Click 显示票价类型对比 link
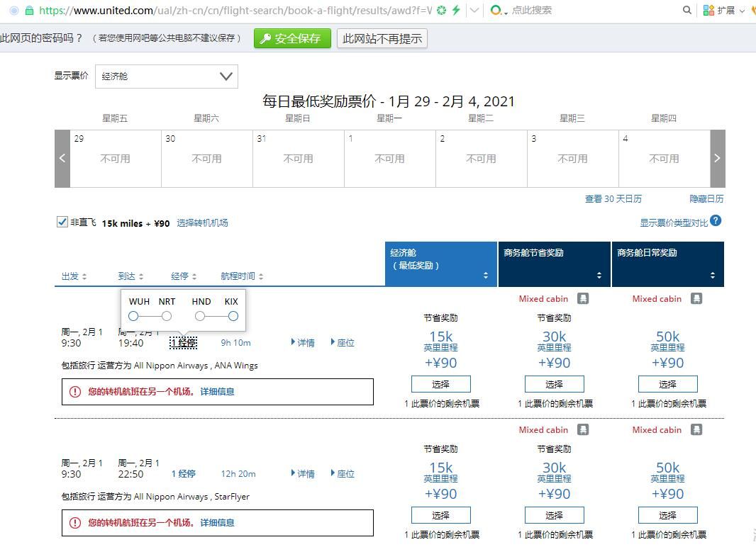 coord(674,222)
